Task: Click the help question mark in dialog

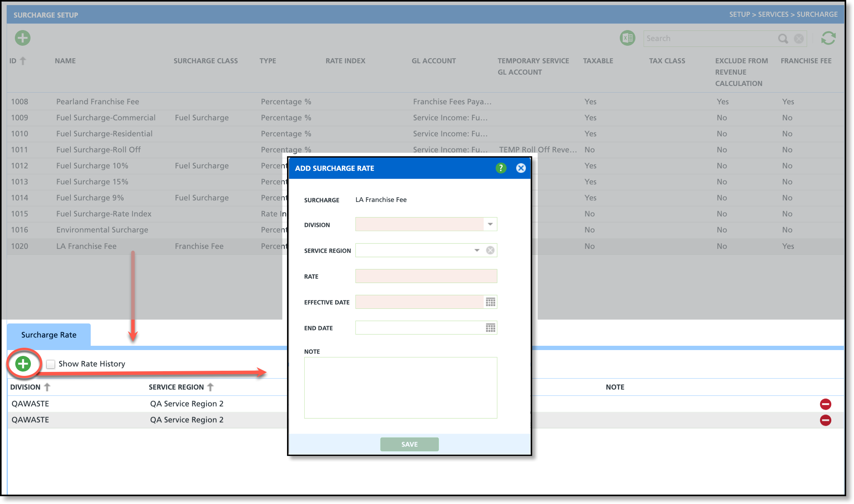Action: coord(501,168)
